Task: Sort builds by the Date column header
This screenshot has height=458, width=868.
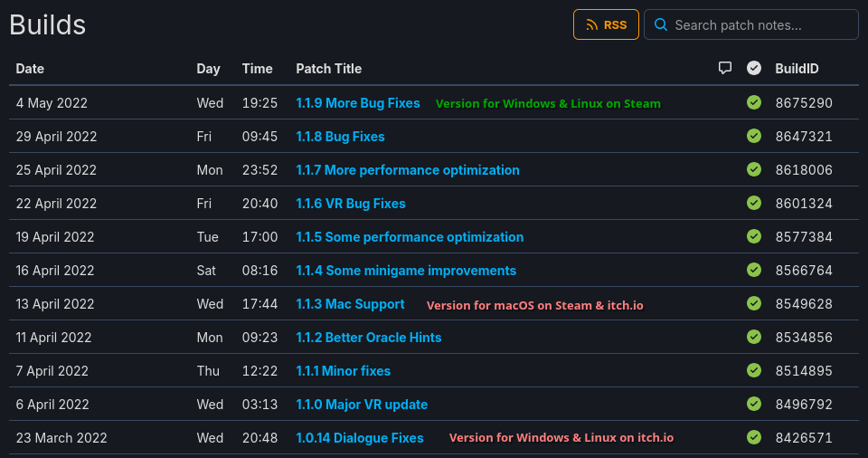Action: (x=30, y=69)
